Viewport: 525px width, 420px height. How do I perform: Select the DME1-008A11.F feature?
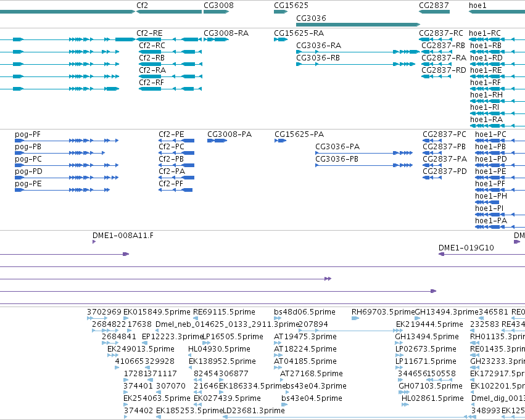[x=123, y=236]
